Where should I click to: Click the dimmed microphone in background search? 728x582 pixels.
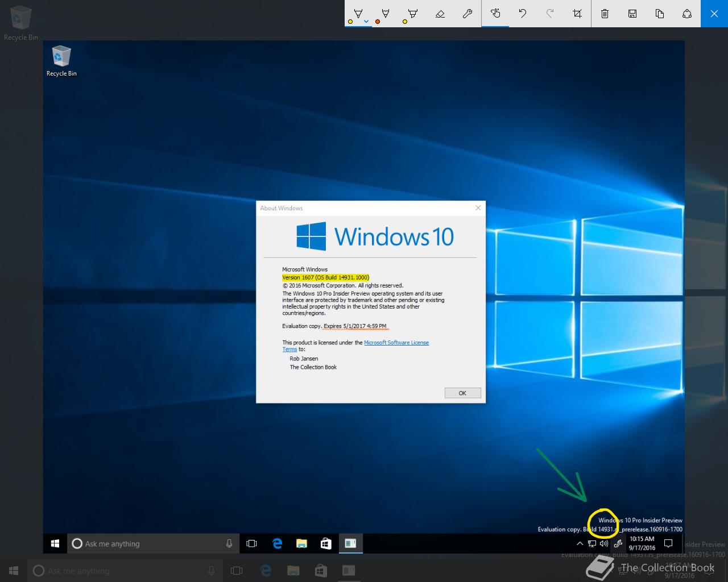coord(211,571)
